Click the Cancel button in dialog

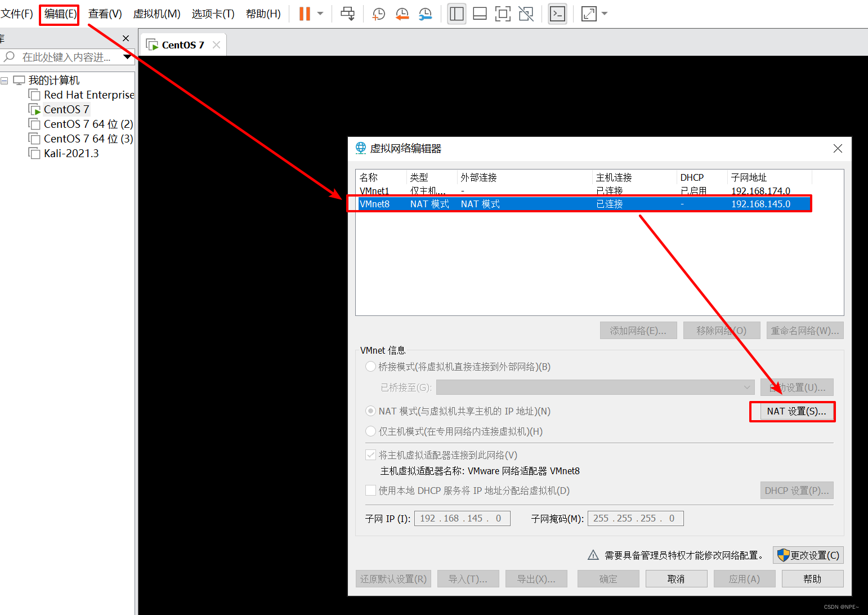point(677,579)
